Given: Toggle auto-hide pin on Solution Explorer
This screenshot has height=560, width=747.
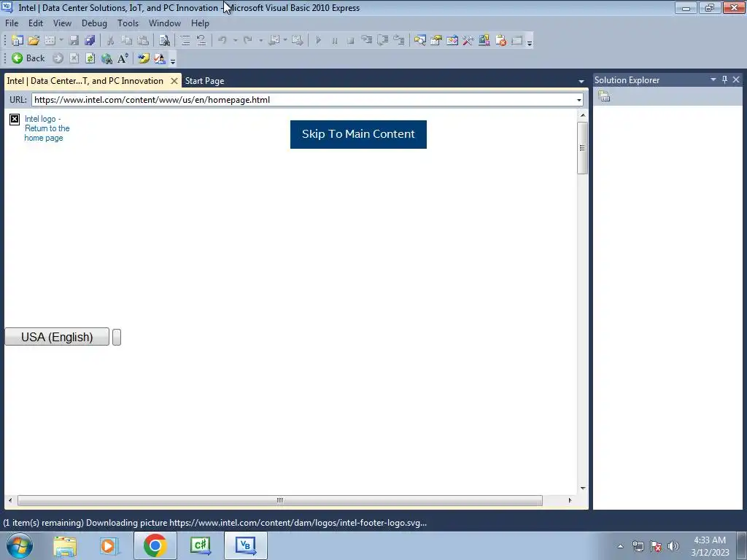Looking at the screenshot, I should pos(724,80).
